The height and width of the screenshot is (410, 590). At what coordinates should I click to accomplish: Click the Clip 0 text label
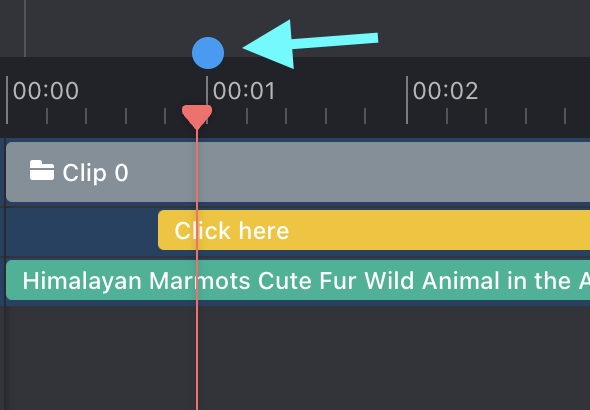click(x=96, y=173)
